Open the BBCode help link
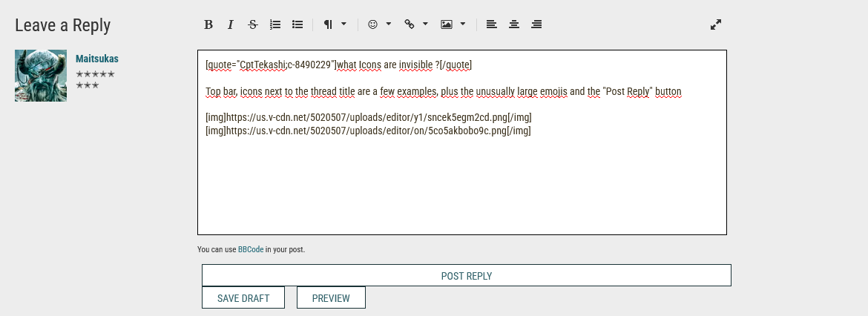Screen dimensions: 868x316 pos(251,249)
